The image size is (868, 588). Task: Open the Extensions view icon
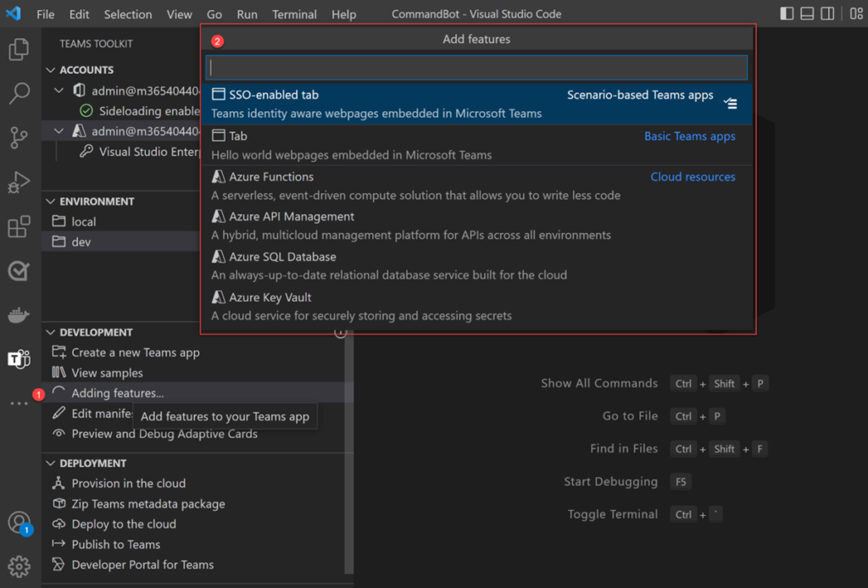coord(19,226)
